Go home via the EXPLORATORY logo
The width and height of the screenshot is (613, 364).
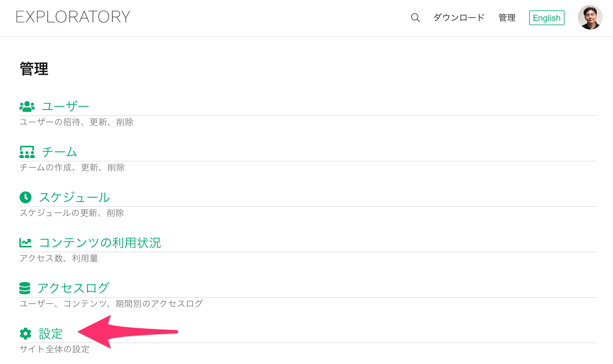click(x=73, y=17)
